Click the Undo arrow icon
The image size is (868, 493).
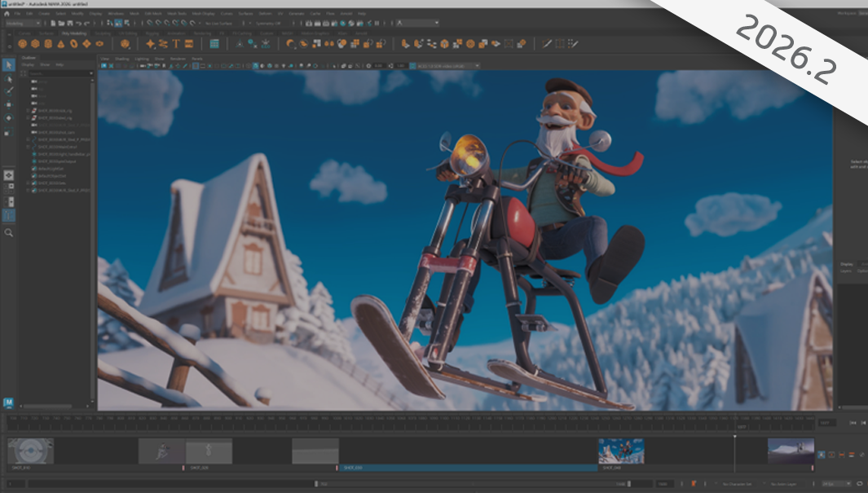[x=78, y=24]
